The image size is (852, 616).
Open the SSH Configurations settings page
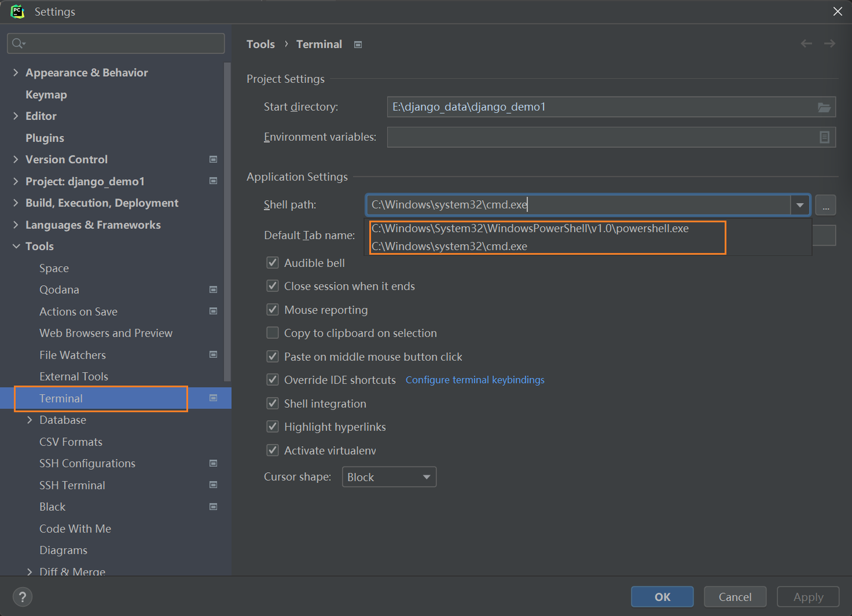coord(87,463)
